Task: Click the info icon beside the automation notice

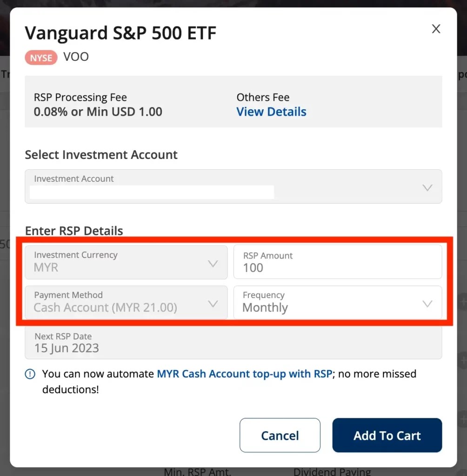Action: 30,374
